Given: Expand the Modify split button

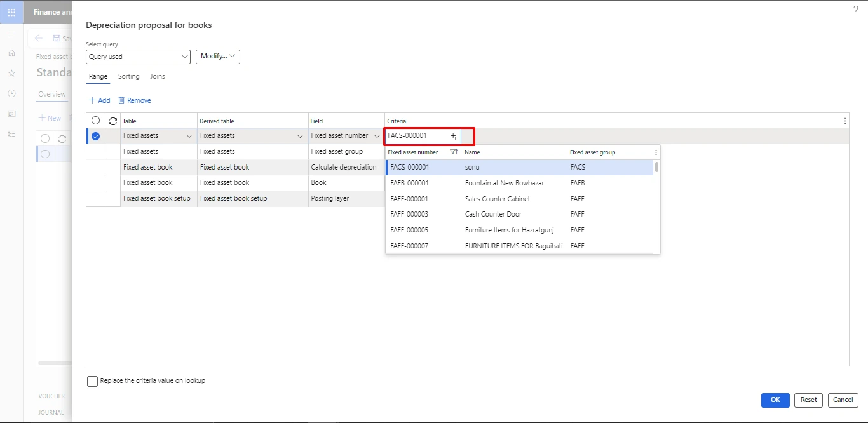Looking at the screenshot, I should click(217, 57).
